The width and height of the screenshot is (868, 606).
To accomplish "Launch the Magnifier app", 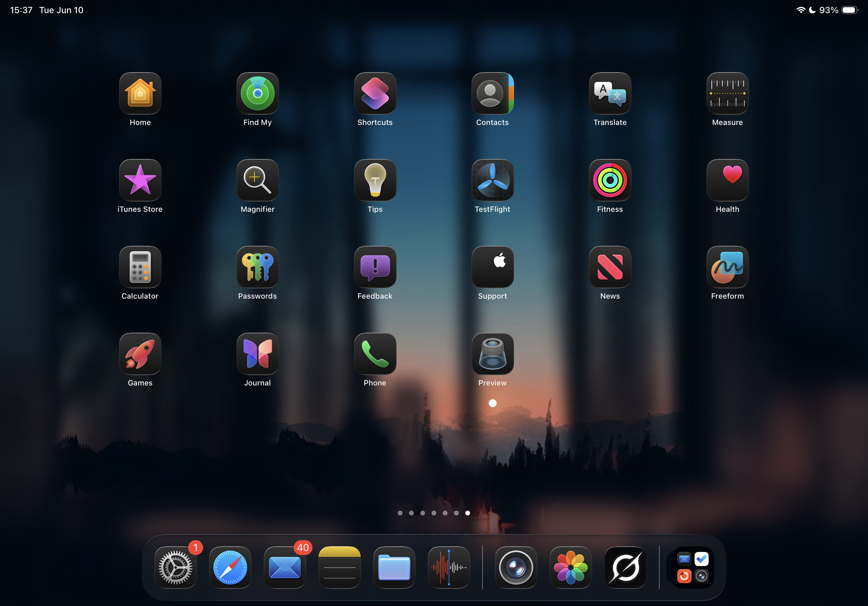I will point(257,180).
